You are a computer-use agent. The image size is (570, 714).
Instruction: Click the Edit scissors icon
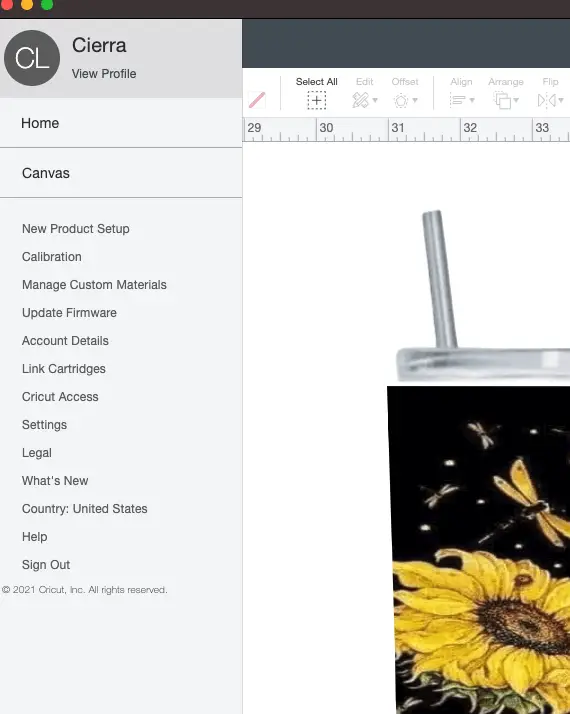click(x=360, y=100)
